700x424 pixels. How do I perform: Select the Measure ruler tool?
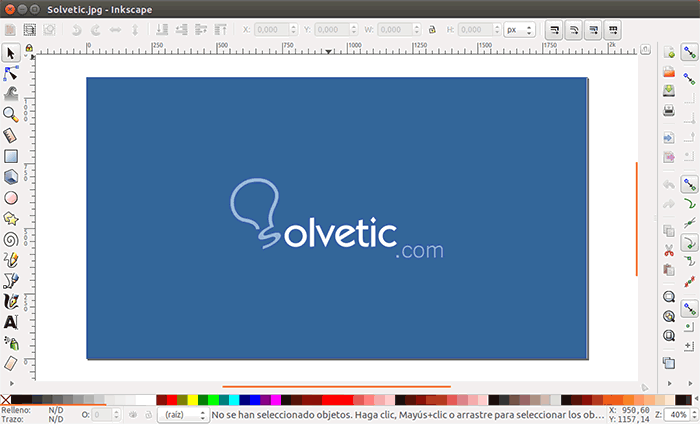pyautogui.click(x=11, y=135)
